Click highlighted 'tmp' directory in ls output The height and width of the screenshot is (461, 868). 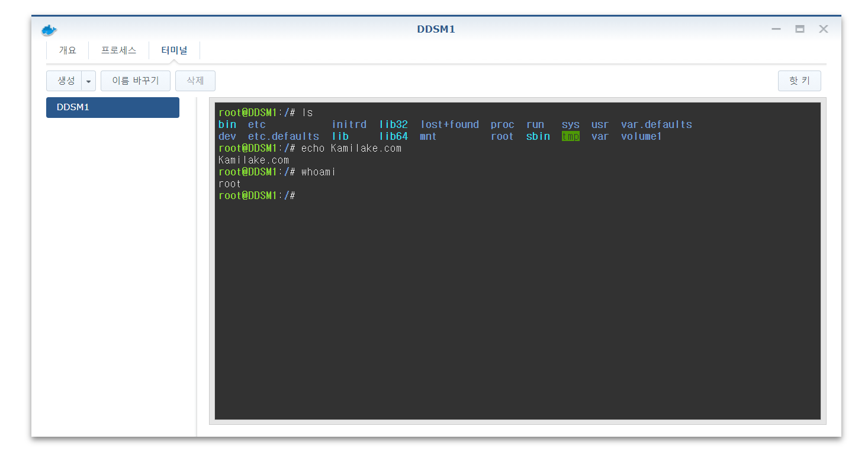coord(571,136)
